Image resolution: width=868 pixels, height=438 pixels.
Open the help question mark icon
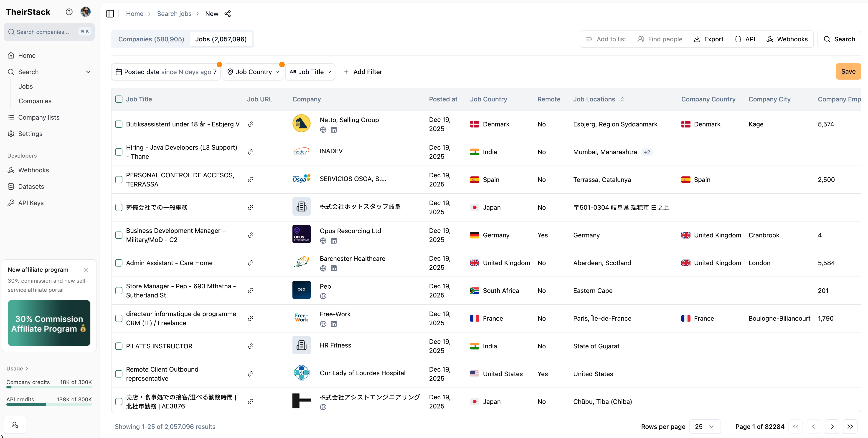[x=69, y=12]
